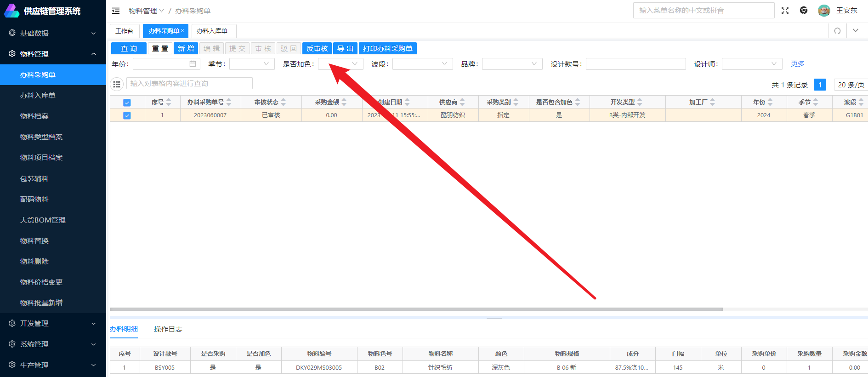Toggle fullscreen mode icon
The height and width of the screenshot is (377, 868).
785,11
